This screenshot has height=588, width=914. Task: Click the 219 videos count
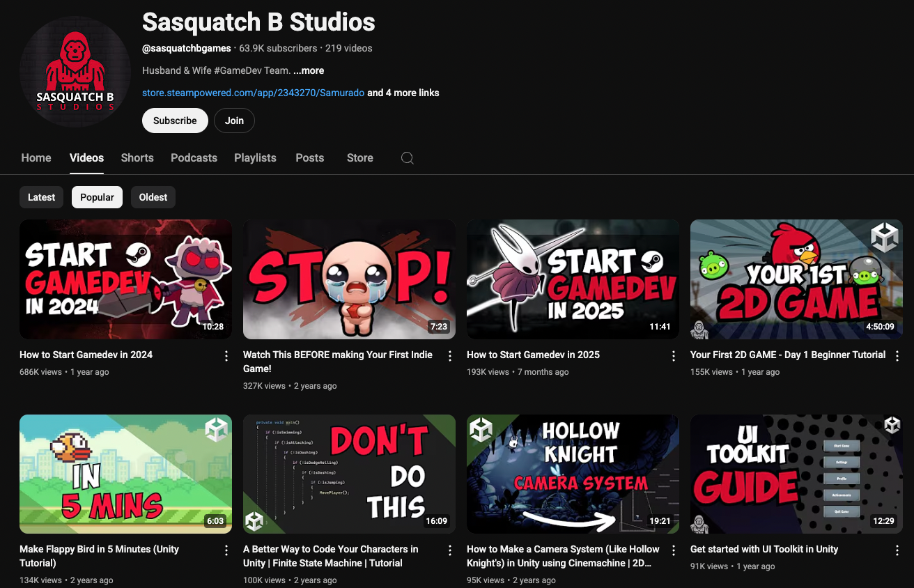349,48
